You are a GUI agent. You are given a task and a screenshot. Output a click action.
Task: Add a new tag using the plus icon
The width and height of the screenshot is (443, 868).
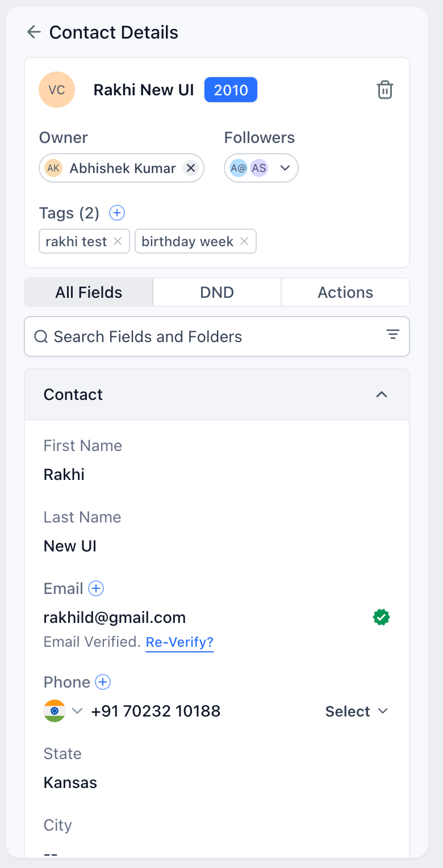tap(116, 213)
